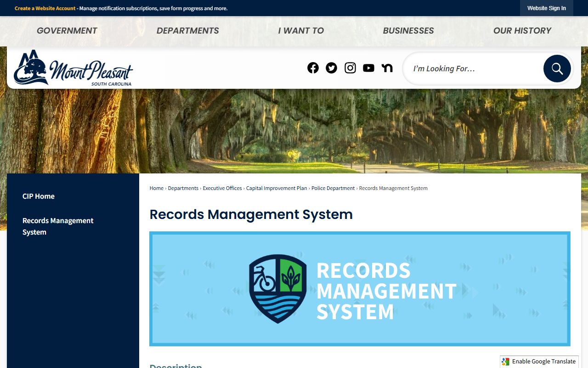Select Records Management System sidebar link
588x368 pixels.
point(58,226)
